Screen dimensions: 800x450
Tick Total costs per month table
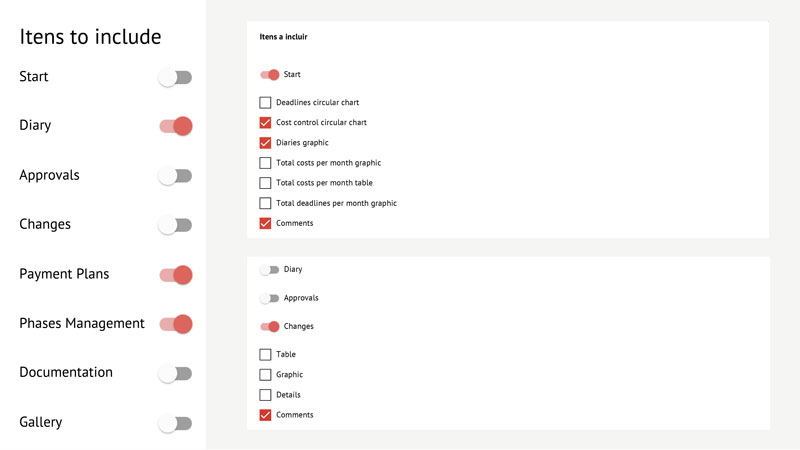click(265, 183)
